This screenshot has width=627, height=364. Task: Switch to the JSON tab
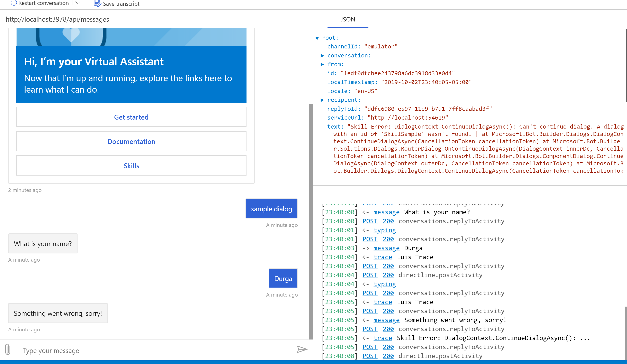point(348,19)
